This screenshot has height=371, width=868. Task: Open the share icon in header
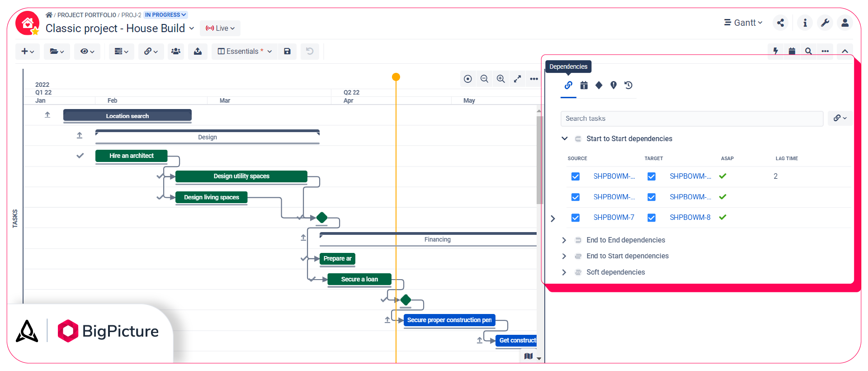tap(781, 23)
